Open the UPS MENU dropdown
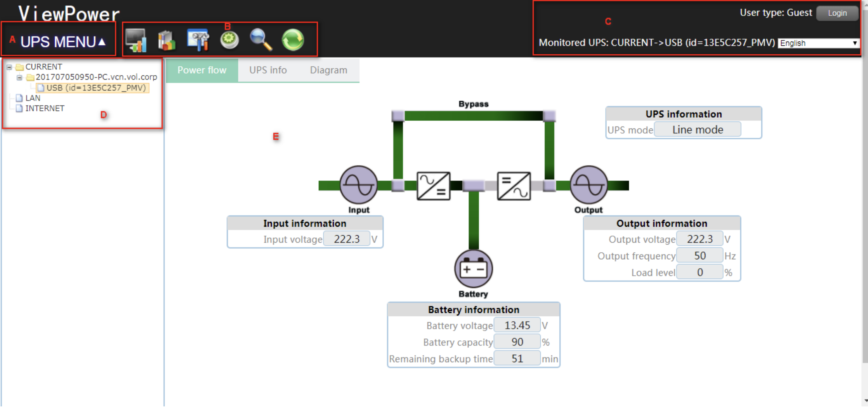868x413 pixels. (x=63, y=42)
